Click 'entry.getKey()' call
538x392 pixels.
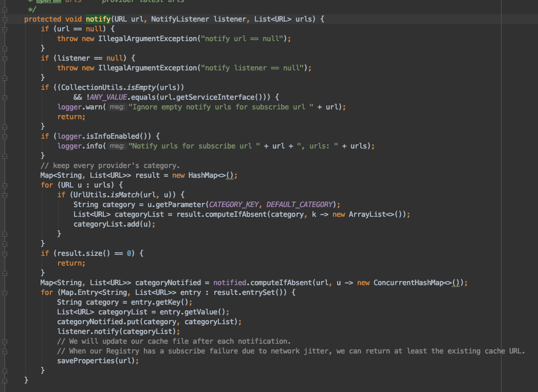pyautogui.click(x=159, y=303)
